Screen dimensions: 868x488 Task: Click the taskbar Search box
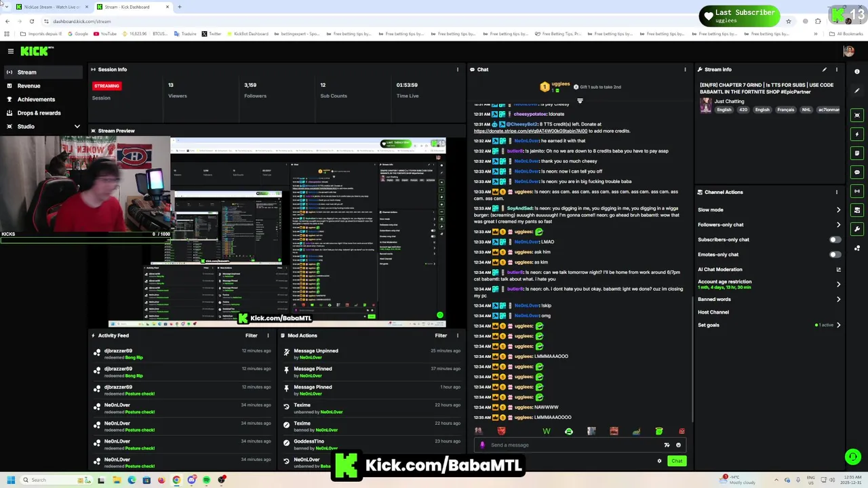(56, 480)
